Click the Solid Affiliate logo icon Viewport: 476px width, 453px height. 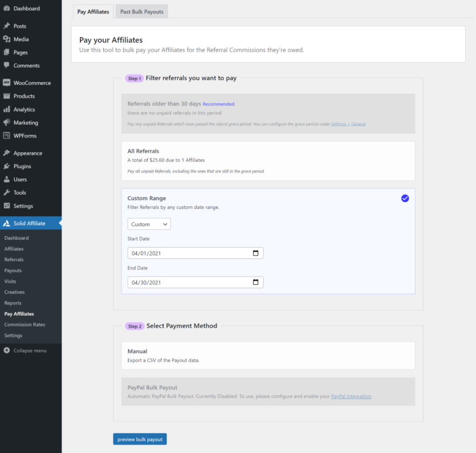(7, 223)
